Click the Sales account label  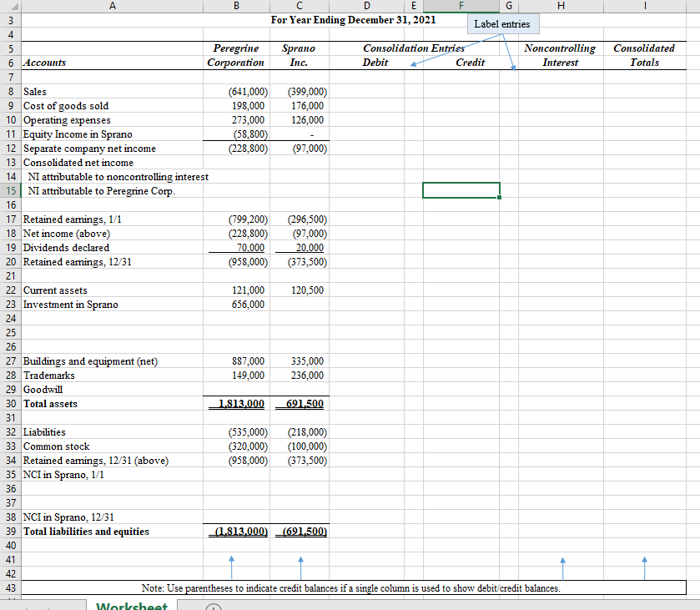[35, 92]
